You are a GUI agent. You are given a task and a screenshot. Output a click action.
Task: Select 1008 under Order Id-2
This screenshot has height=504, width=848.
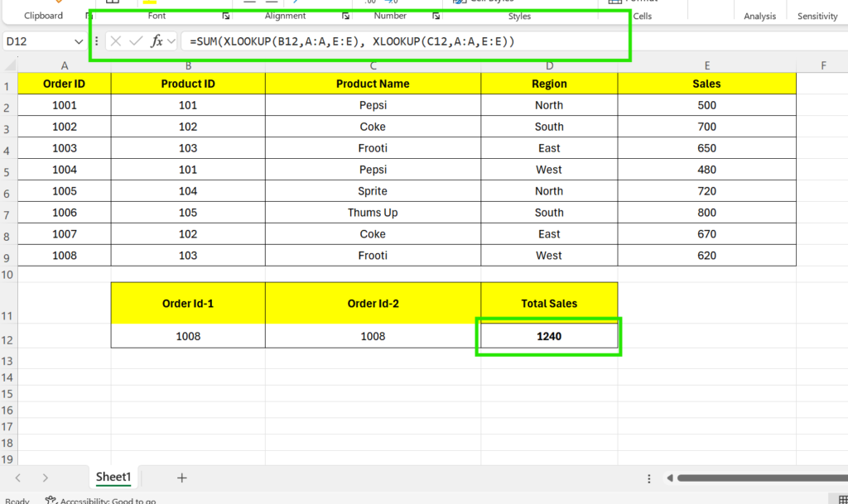373,336
